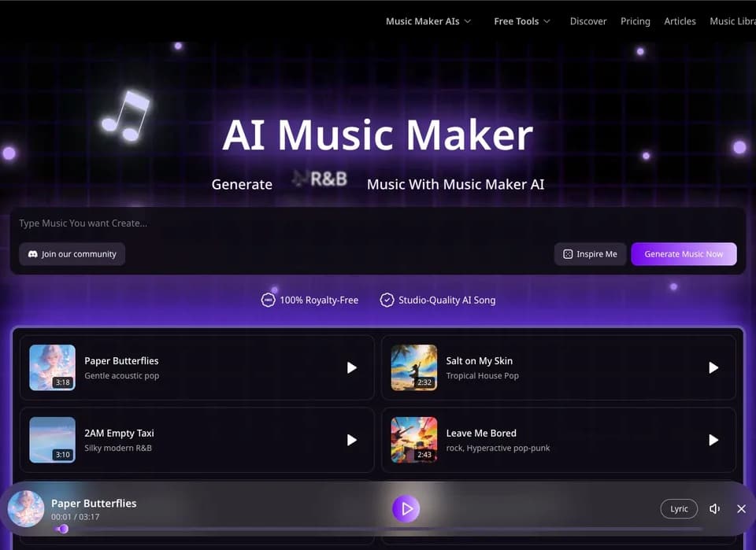This screenshot has width=756, height=550.
Task: Click the Leave Me Bored cover thumbnail
Action: [x=414, y=440]
